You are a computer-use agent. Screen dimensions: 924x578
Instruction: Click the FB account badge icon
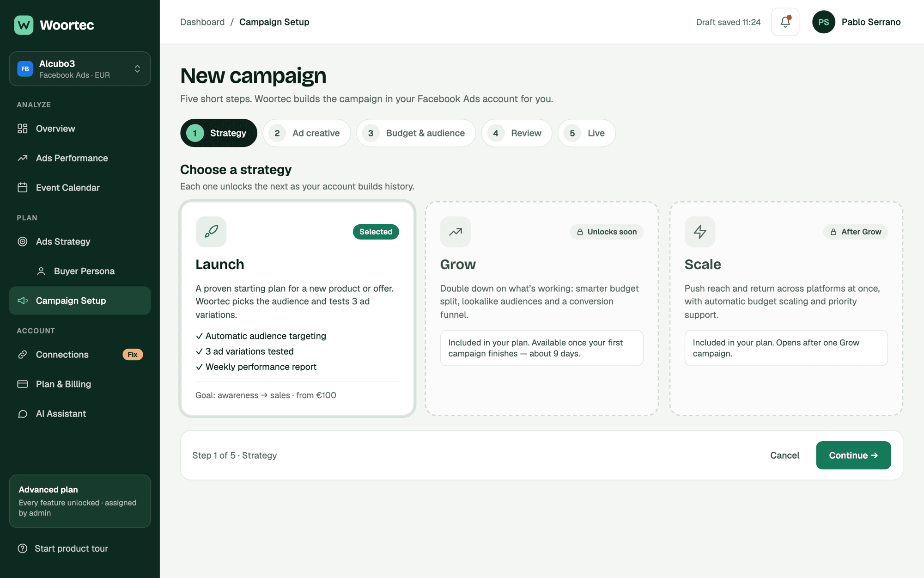point(25,69)
